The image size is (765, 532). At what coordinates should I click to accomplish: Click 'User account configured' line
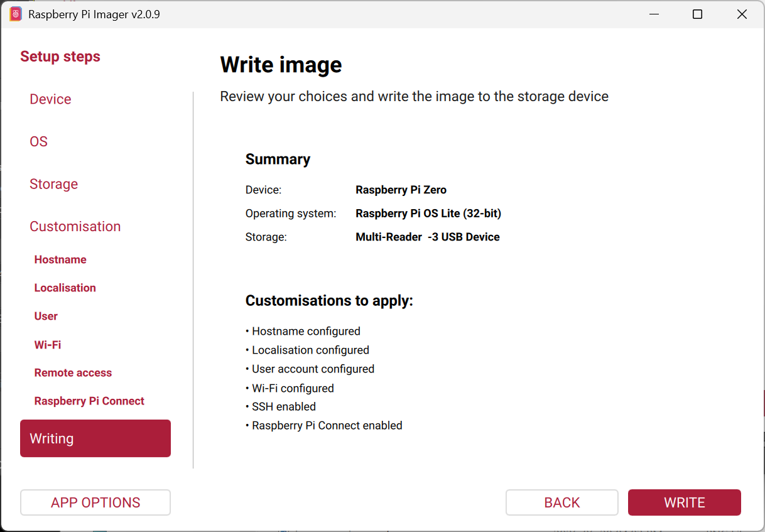[310, 369]
